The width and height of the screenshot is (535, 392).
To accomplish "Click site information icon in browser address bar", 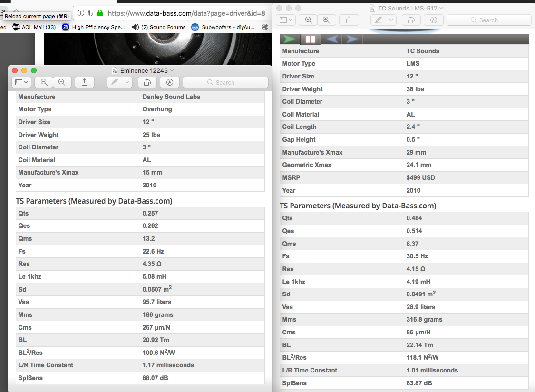I will pyautogui.click(x=81, y=13).
